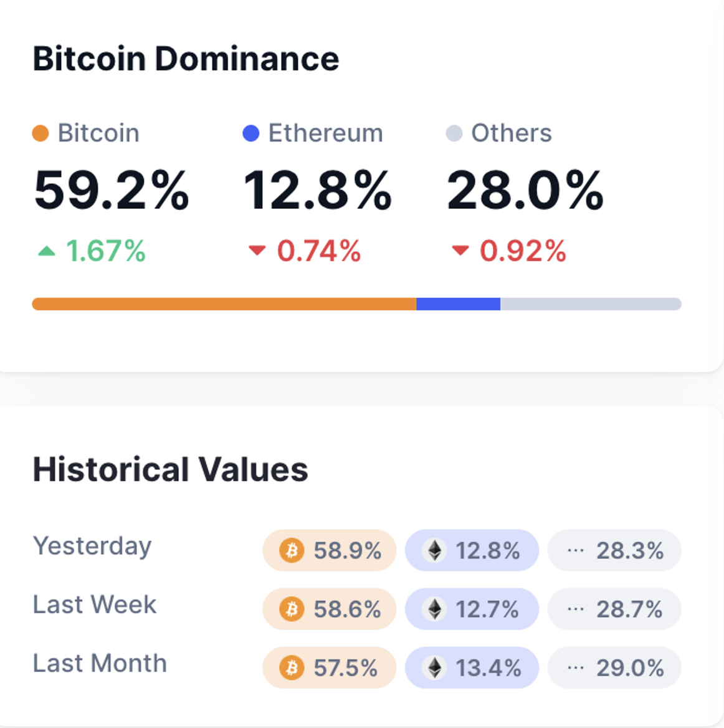Click the Ethereum icon in Yesterday row
Image resolution: width=724 pixels, height=728 pixels.
click(x=434, y=550)
